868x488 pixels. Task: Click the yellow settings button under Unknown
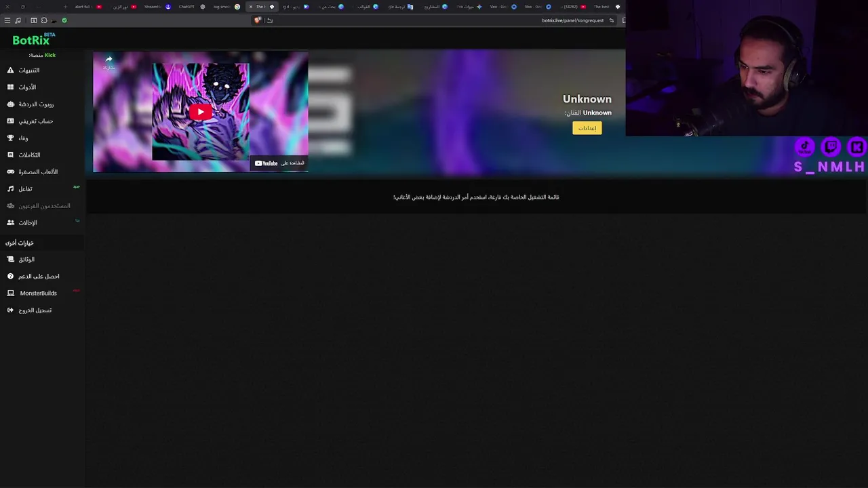[587, 128]
